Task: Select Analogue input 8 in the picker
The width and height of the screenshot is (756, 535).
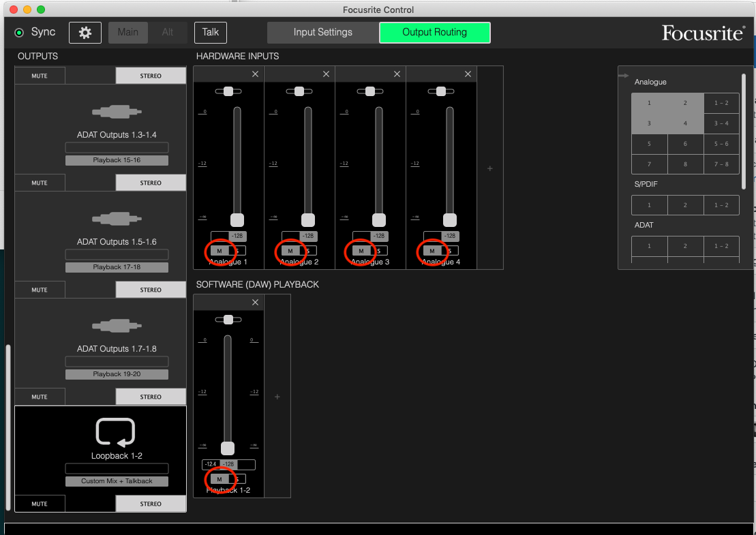Action: pos(685,164)
